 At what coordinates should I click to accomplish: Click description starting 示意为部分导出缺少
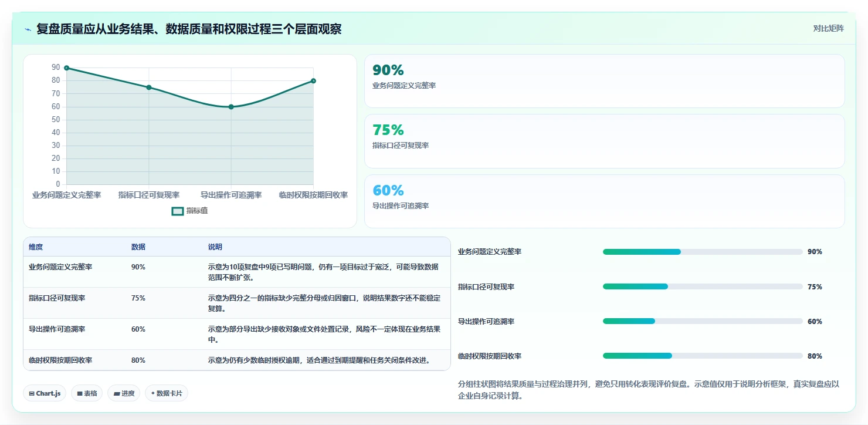click(x=324, y=334)
